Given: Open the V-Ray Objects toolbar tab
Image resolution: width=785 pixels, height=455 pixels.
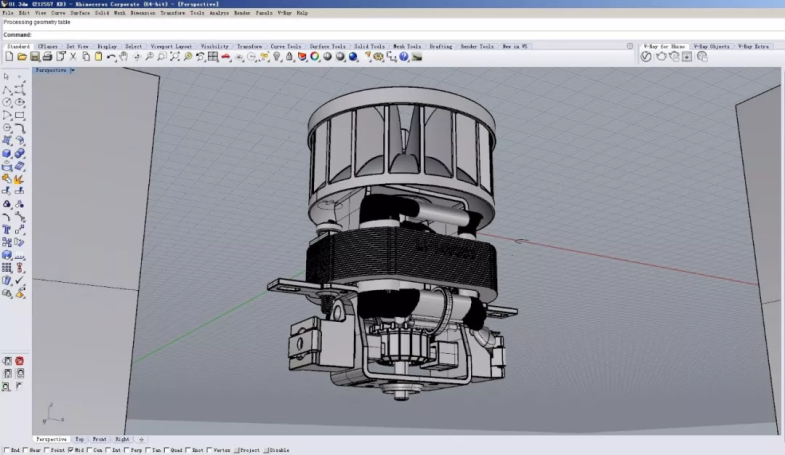Looking at the screenshot, I should tap(713, 46).
